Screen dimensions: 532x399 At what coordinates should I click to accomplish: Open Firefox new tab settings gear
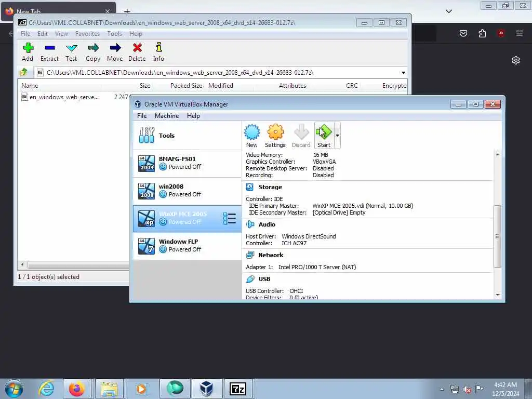[x=516, y=60]
